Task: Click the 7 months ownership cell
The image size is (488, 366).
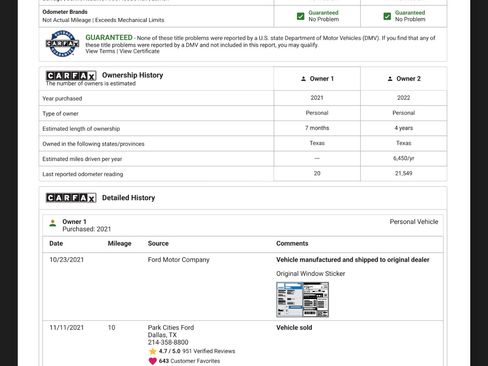Action: [317, 128]
